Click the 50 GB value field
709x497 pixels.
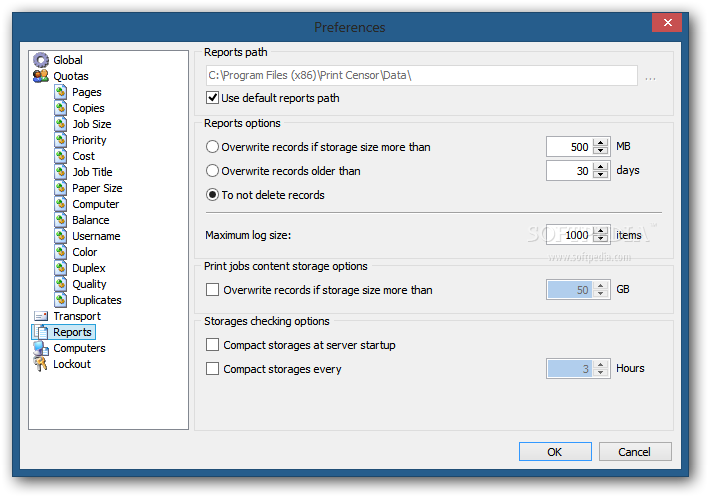569,289
